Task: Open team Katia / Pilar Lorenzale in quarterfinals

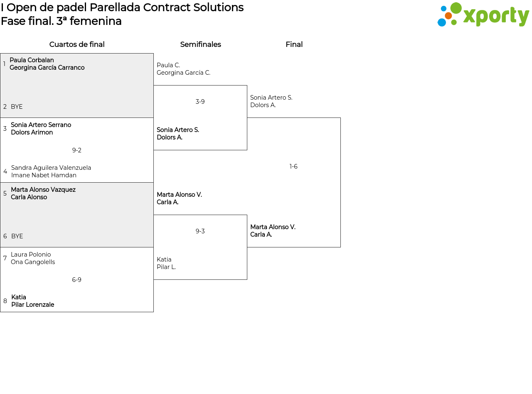Action: (32, 301)
